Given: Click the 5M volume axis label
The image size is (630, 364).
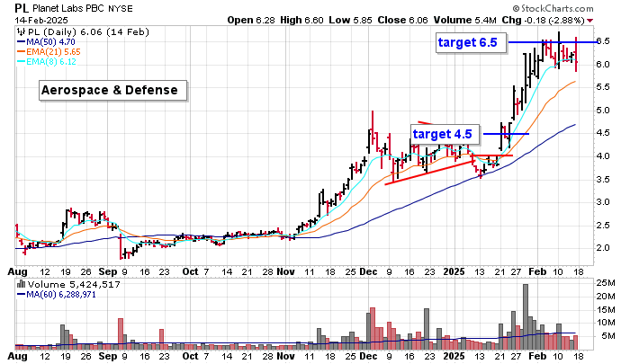Looking at the screenshot, I should point(608,336).
